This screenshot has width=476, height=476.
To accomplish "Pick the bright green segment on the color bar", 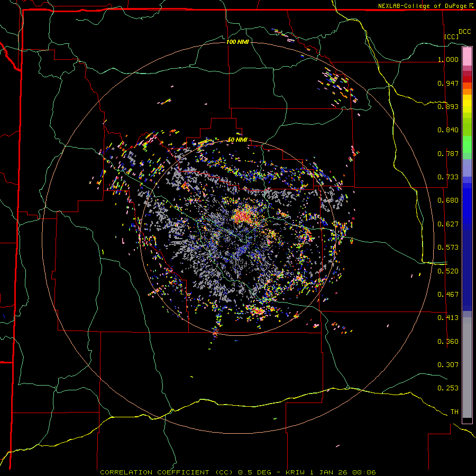I will point(467,144).
